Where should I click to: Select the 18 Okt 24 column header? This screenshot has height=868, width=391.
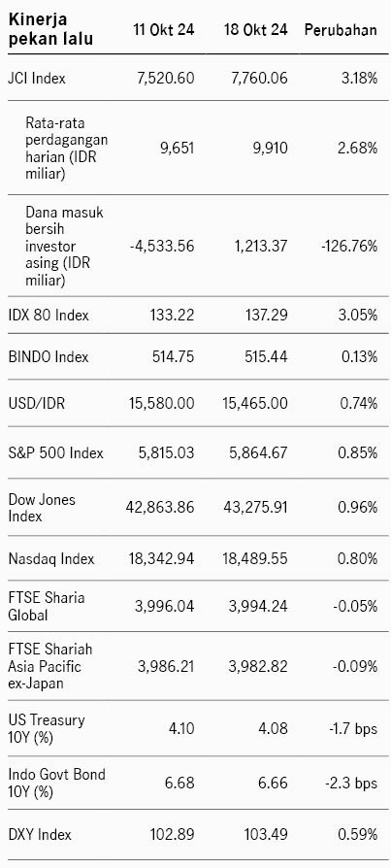tap(256, 30)
